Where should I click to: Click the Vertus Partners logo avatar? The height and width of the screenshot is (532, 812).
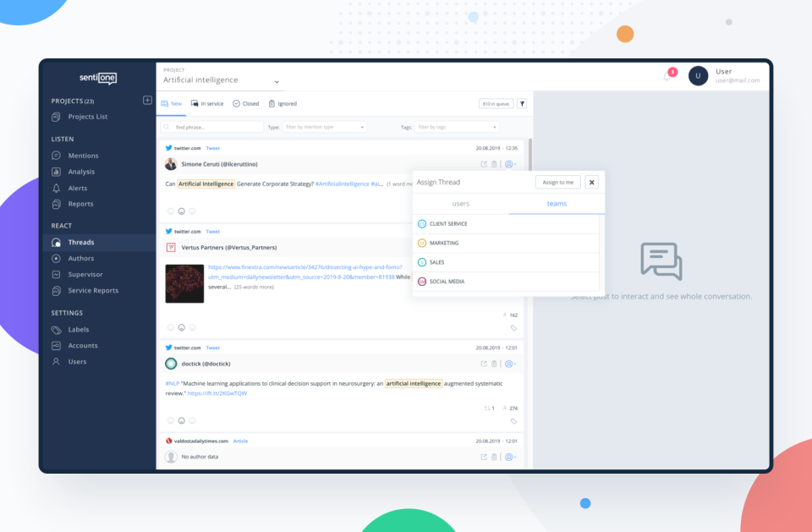(171, 248)
